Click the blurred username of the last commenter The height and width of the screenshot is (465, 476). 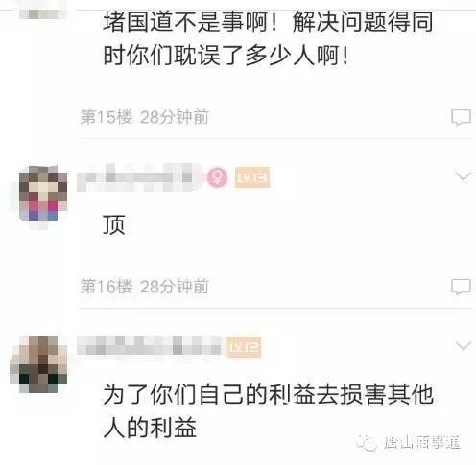pyautogui.click(x=149, y=345)
